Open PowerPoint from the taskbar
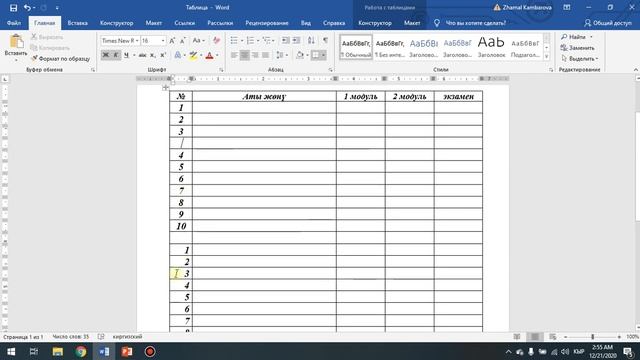 127,351
